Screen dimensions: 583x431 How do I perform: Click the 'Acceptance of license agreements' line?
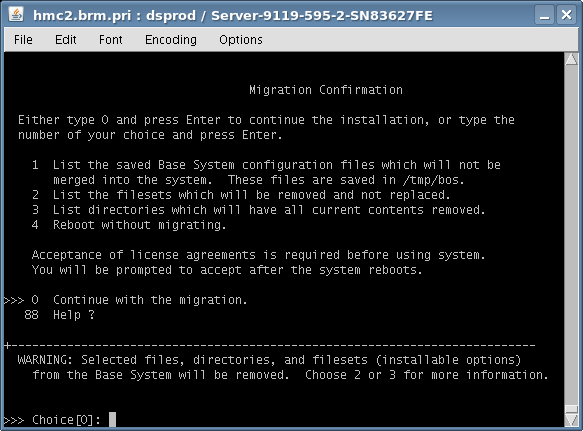click(x=258, y=255)
